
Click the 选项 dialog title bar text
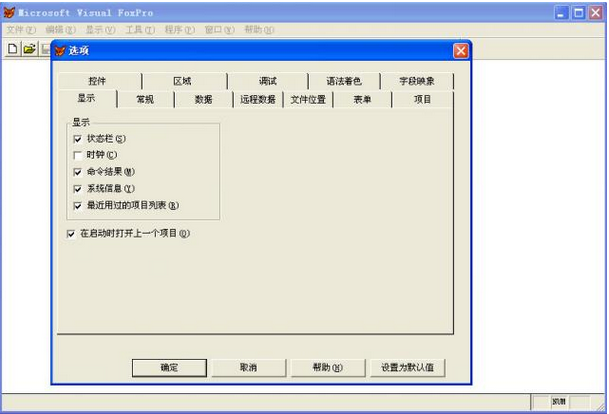click(78, 50)
